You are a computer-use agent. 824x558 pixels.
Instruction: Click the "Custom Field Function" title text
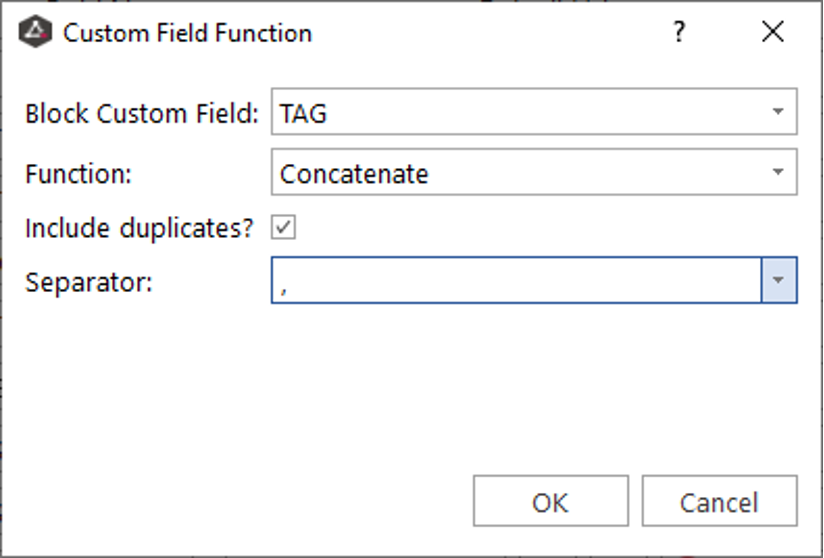click(187, 32)
